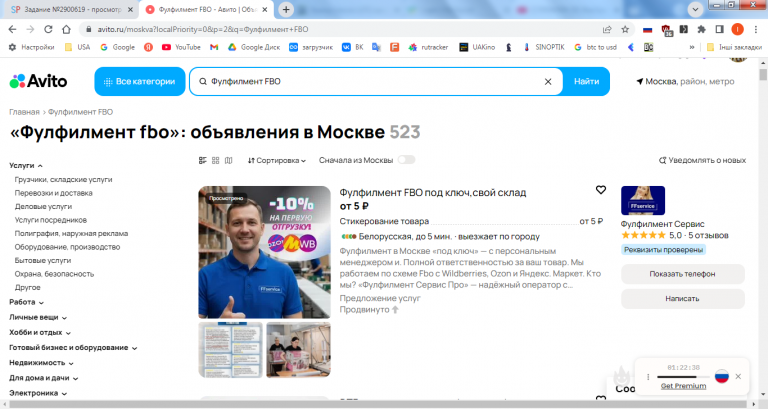
Task: Choose location Москва, район, метро
Action: point(685,81)
